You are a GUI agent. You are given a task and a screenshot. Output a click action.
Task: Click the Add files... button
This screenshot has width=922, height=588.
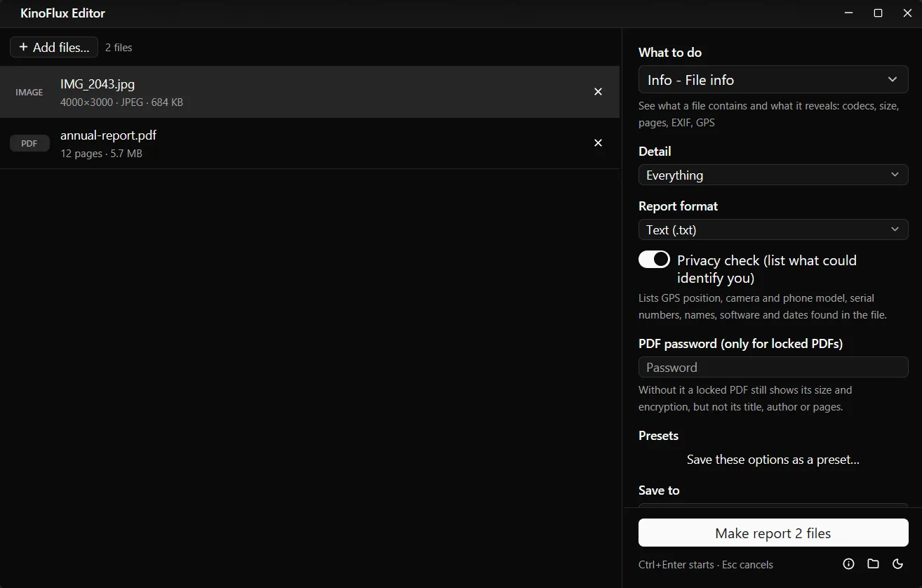click(54, 47)
